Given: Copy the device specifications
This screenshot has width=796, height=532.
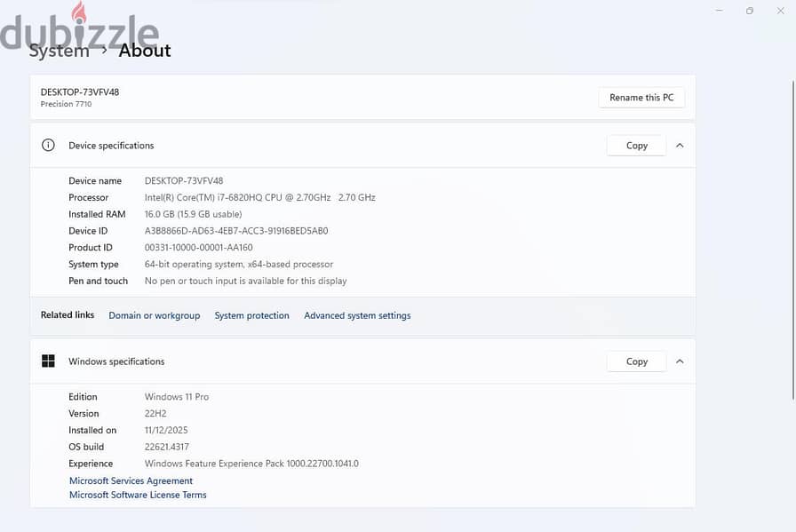Looking at the screenshot, I should [x=637, y=146].
